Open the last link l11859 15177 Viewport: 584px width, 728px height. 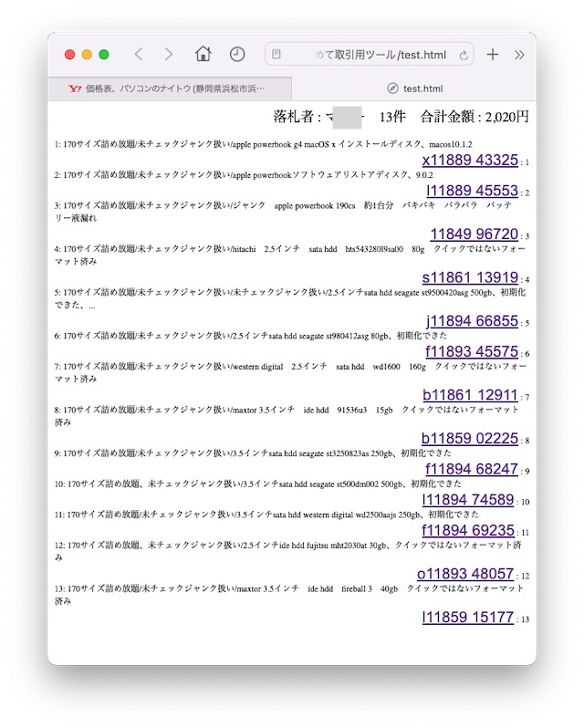tap(467, 618)
